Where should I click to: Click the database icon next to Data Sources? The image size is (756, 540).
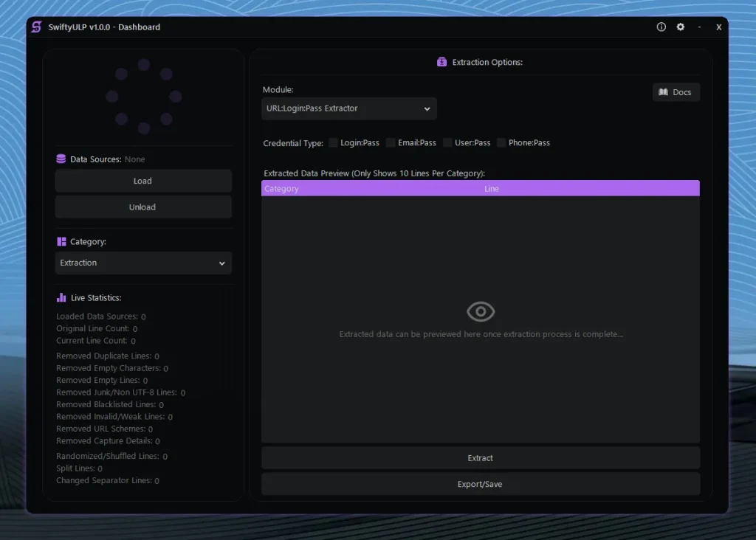[61, 159]
